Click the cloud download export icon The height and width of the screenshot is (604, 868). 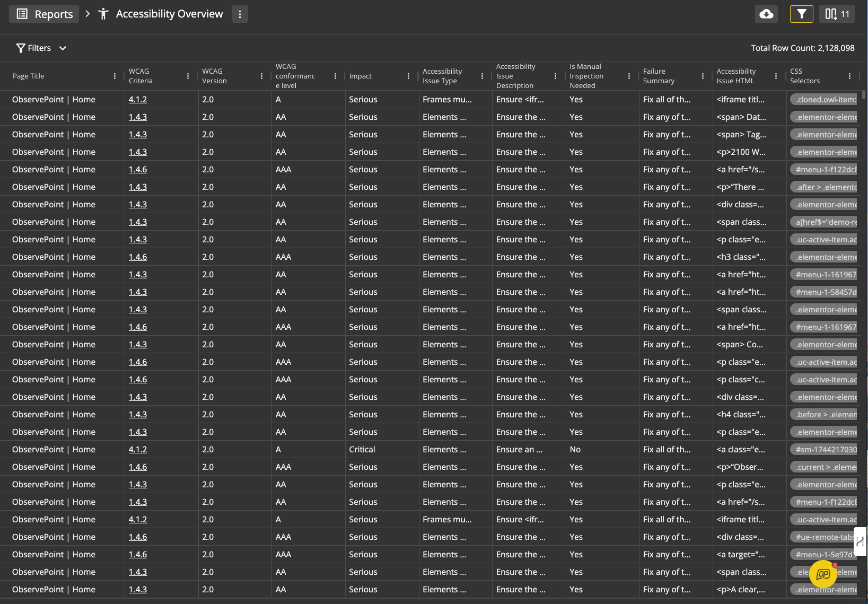click(766, 14)
